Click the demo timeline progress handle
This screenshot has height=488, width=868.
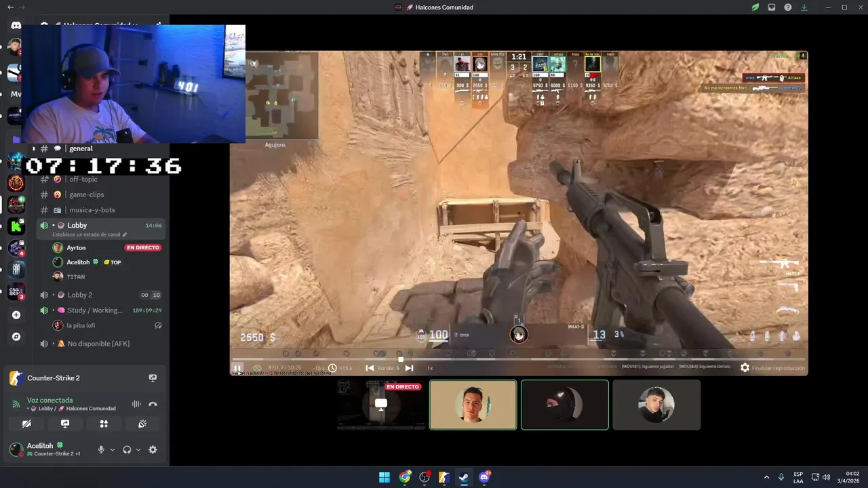point(401,360)
